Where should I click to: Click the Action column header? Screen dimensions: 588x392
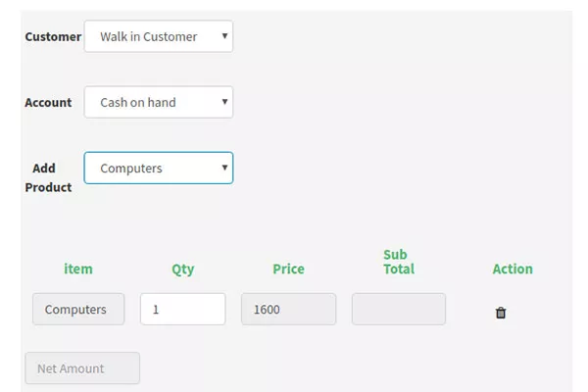tap(513, 269)
